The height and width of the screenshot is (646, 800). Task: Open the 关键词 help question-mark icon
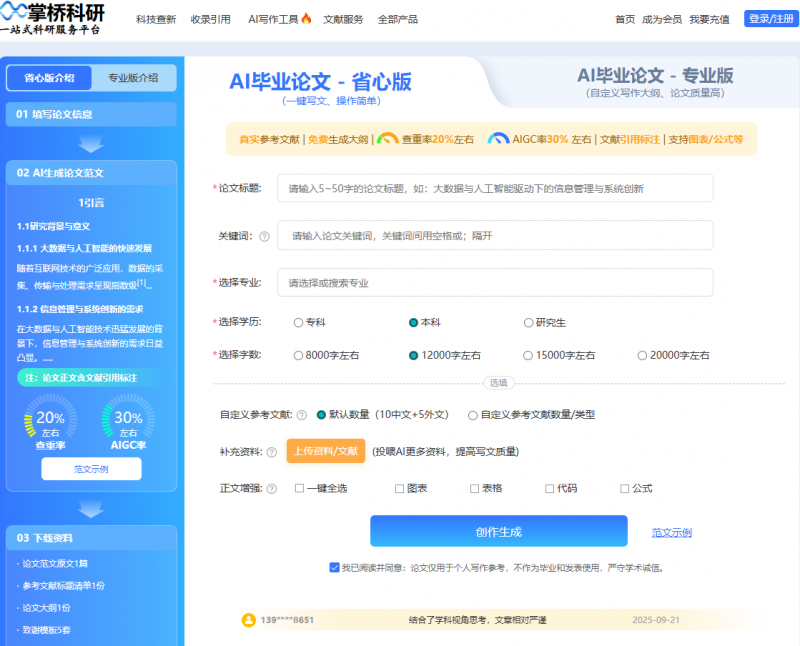pos(266,236)
